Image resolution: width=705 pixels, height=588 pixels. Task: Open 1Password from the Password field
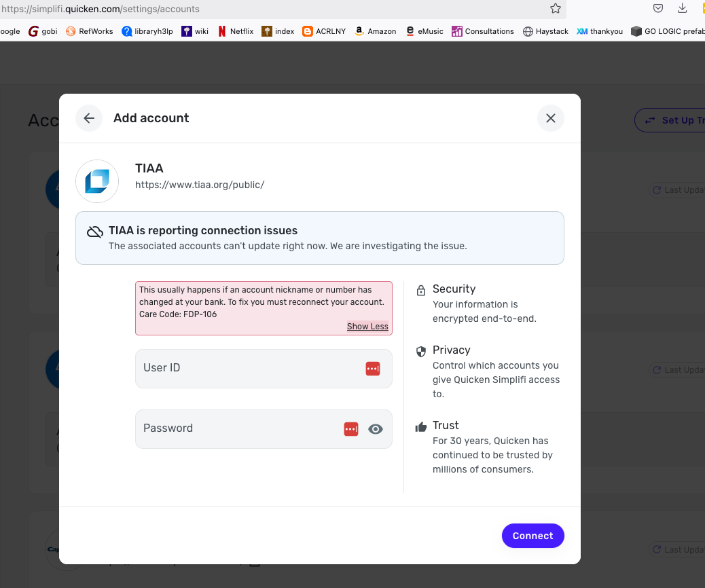click(350, 428)
